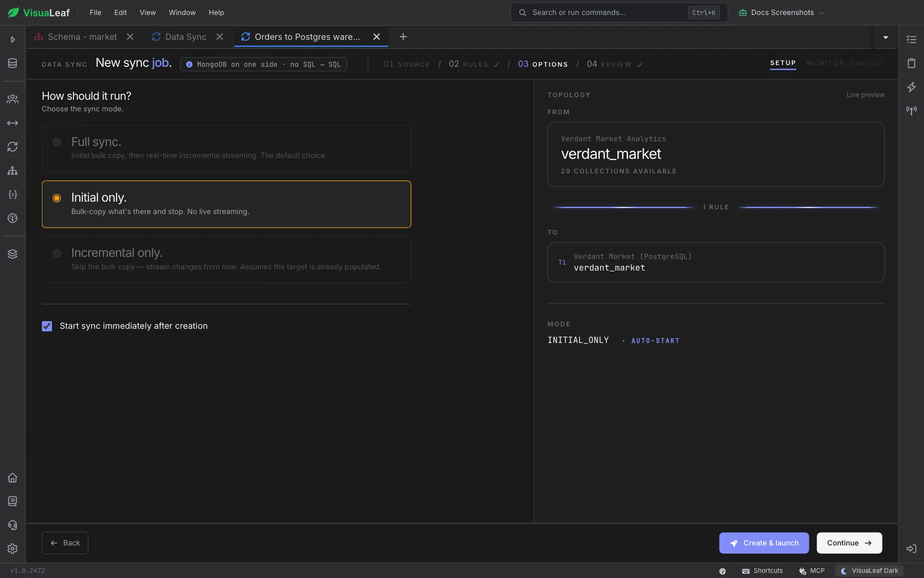
Task: Open the double-arrow transfer sidebar icon
Action: click(x=12, y=123)
